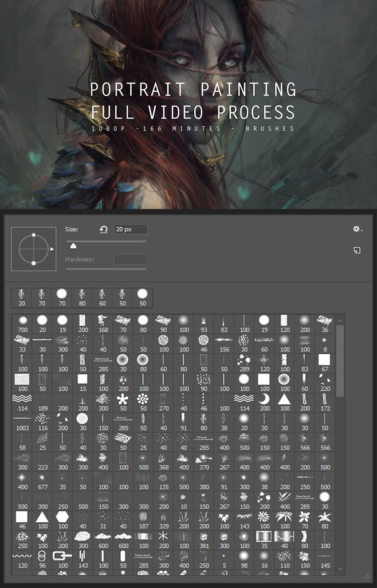Pick the brush preset labeled 93
This screenshot has height=588, width=377.
pyautogui.click(x=204, y=324)
